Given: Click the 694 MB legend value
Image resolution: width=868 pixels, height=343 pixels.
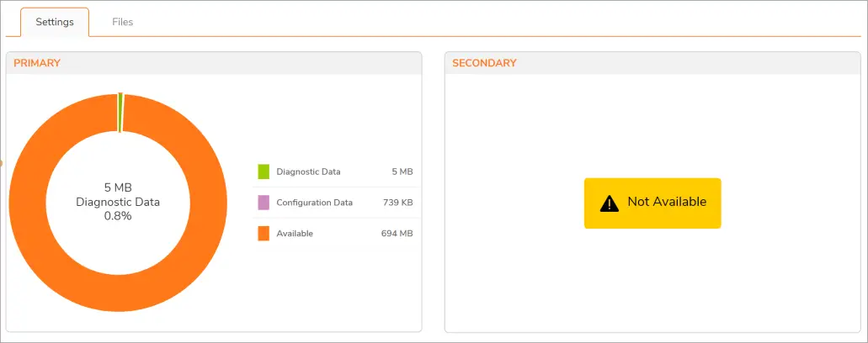Looking at the screenshot, I should (397, 234).
